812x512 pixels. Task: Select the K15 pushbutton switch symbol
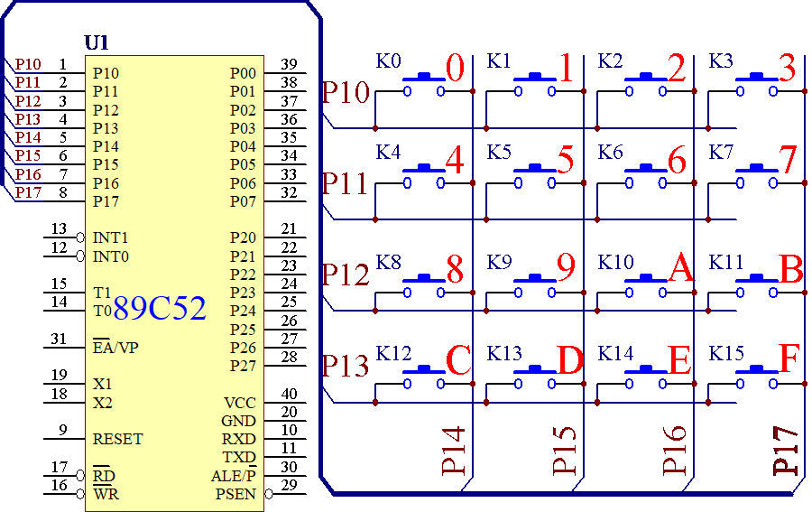(x=757, y=377)
